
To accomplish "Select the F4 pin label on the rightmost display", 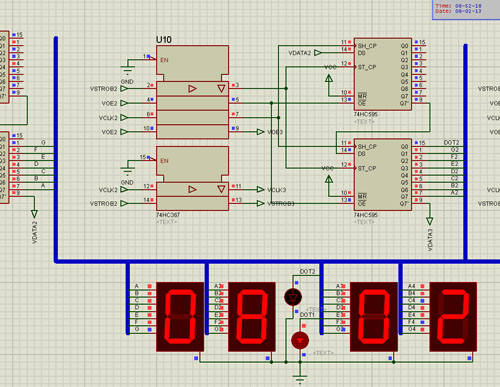I will (412, 322).
